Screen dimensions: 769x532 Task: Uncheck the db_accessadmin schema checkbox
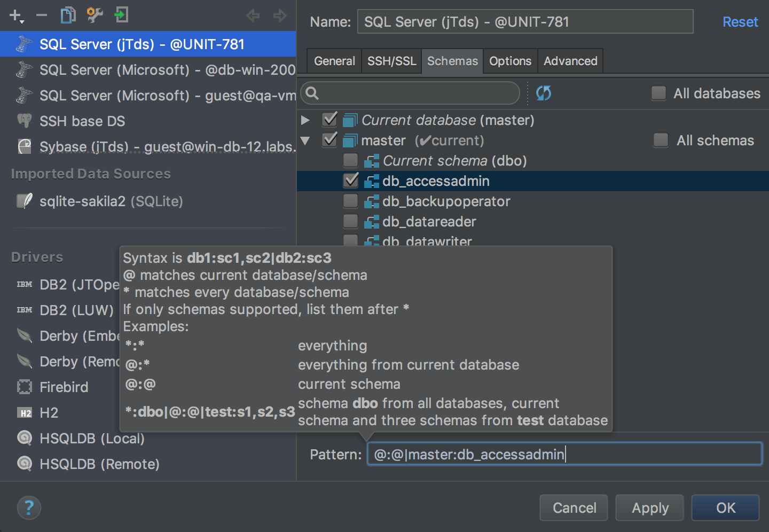coord(351,180)
